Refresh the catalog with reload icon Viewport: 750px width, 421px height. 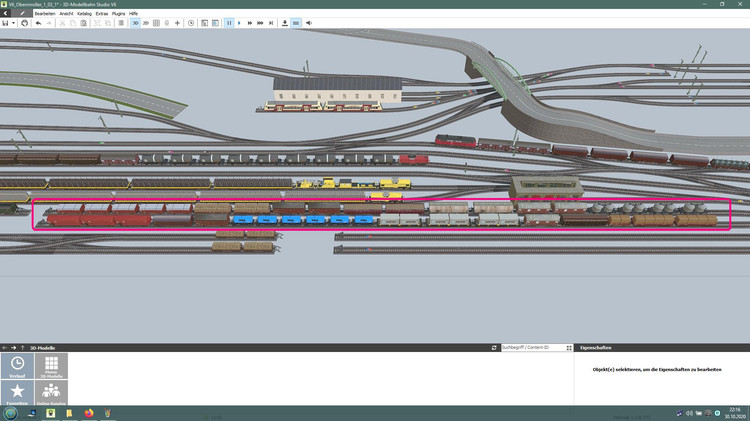pyautogui.click(x=494, y=347)
